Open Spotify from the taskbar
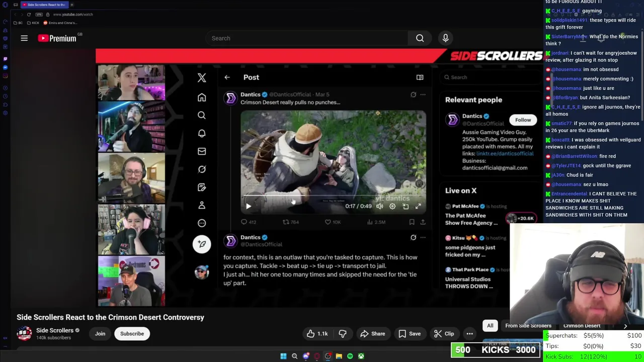The width and height of the screenshot is (644, 362). (x=350, y=356)
